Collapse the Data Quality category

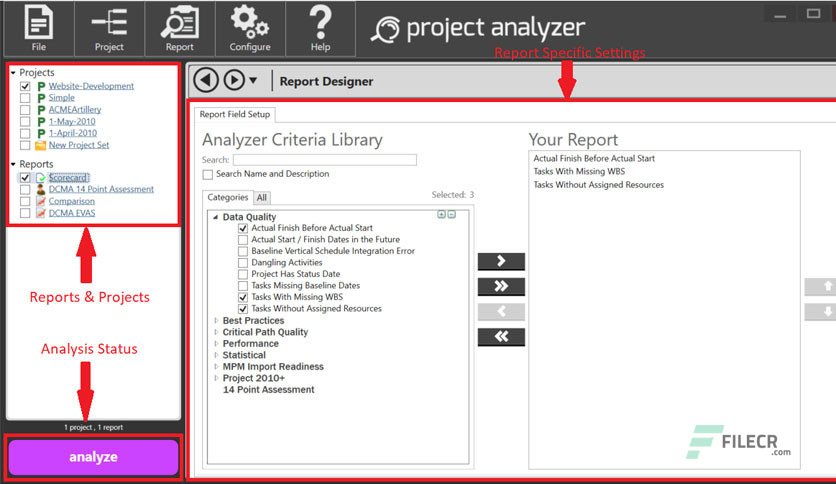click(216, 217)
